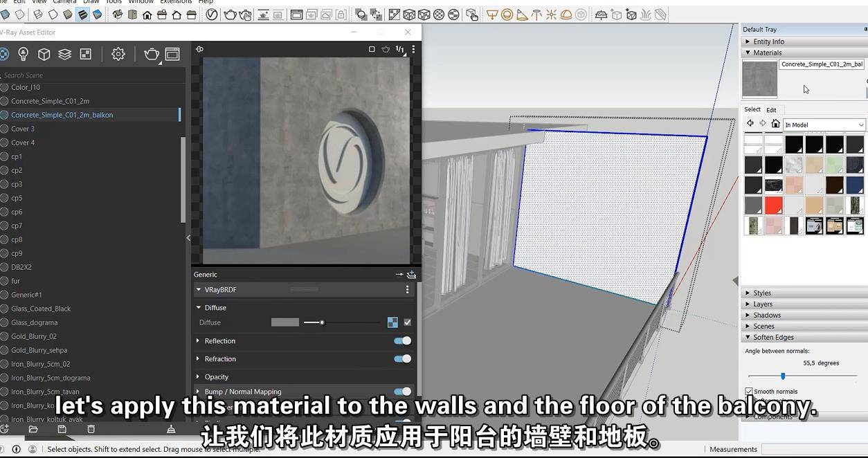Open the V-Ray Lights category lightbulb icon
The width and height of the screenshot is (868, 458).
(23, 54)
